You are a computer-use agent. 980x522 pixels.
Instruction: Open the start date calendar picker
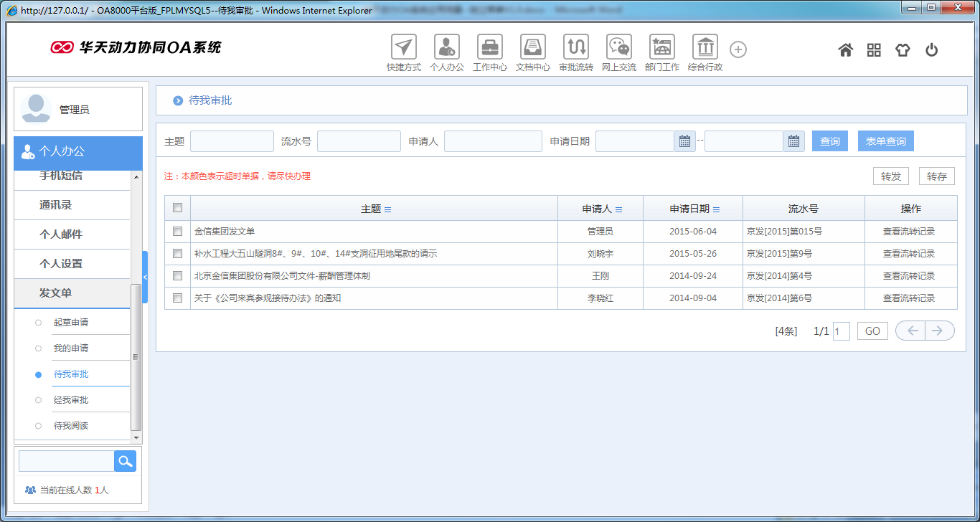[x=684, y=141]
